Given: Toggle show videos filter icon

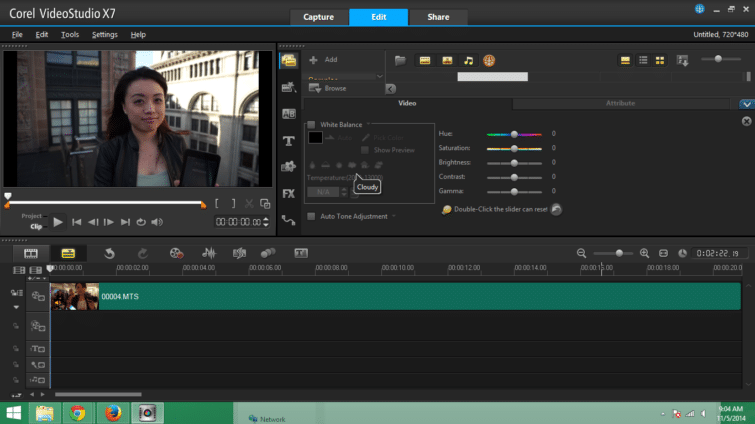Looking at the screenshot, I should [x=425, y=61].
